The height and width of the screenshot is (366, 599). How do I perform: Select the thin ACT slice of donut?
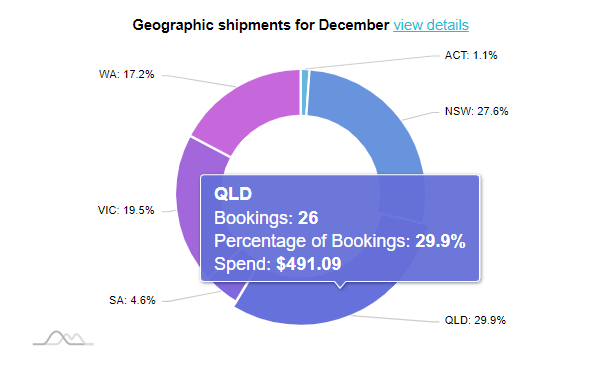pyautogui.click(x=304, y=92)
